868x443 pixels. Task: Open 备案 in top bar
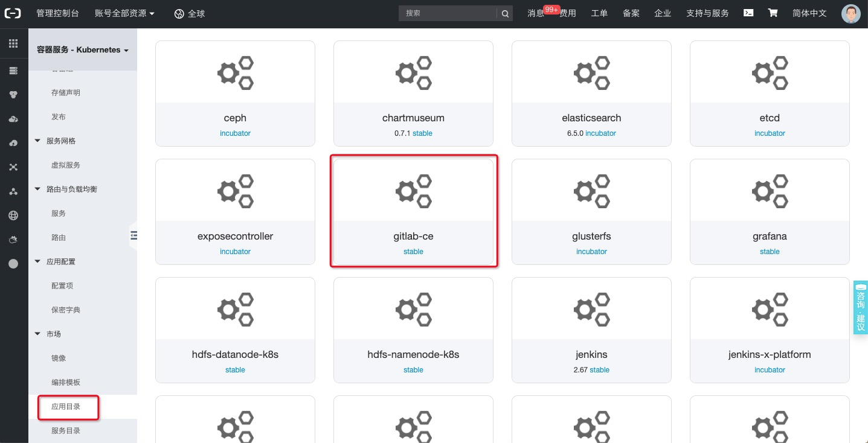pos(631,13)
